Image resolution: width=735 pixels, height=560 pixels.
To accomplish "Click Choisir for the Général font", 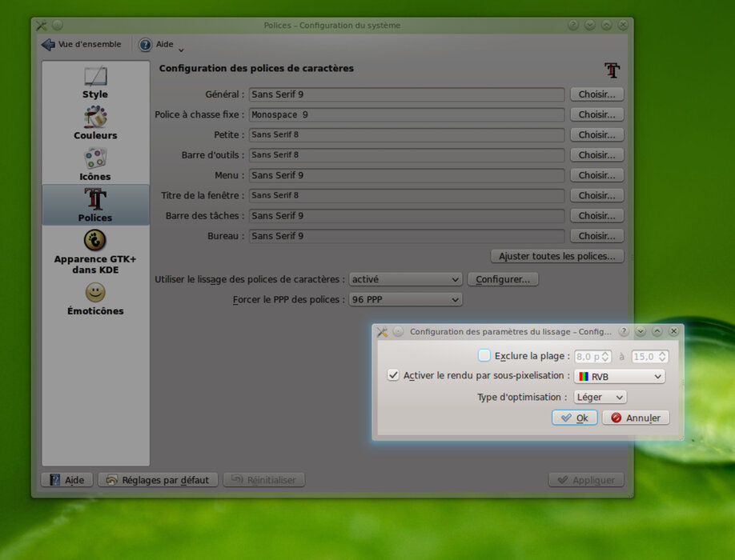I will pos(596,94).
